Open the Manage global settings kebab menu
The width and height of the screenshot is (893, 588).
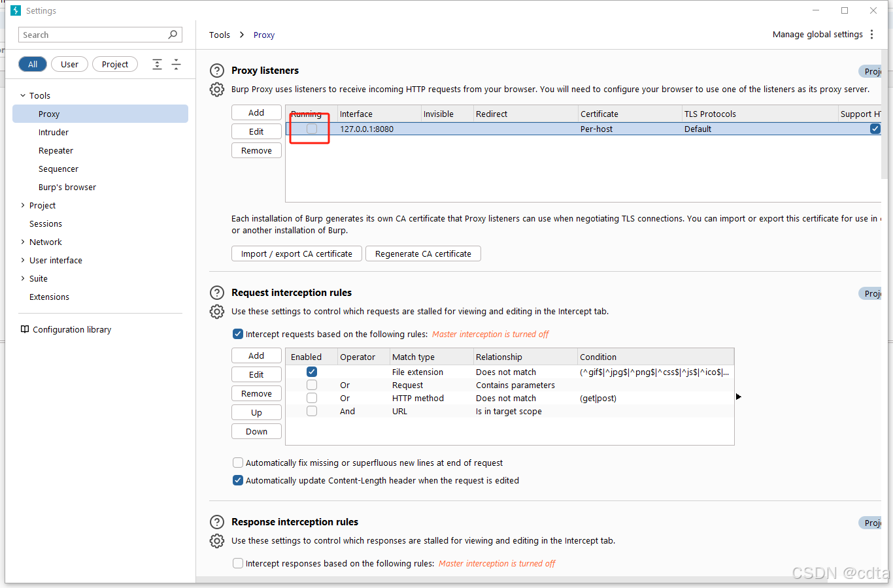pos(871,35)
